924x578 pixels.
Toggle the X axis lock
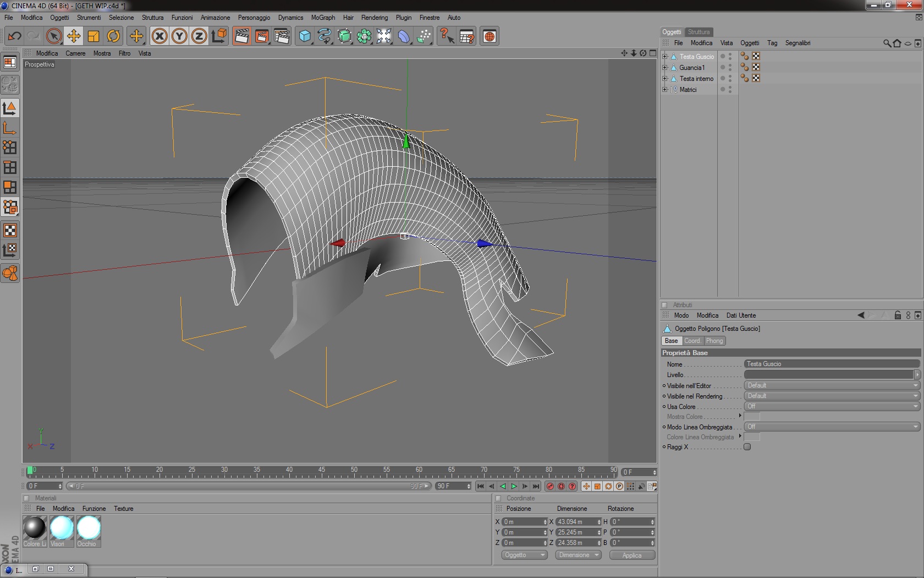click(159, 36)
